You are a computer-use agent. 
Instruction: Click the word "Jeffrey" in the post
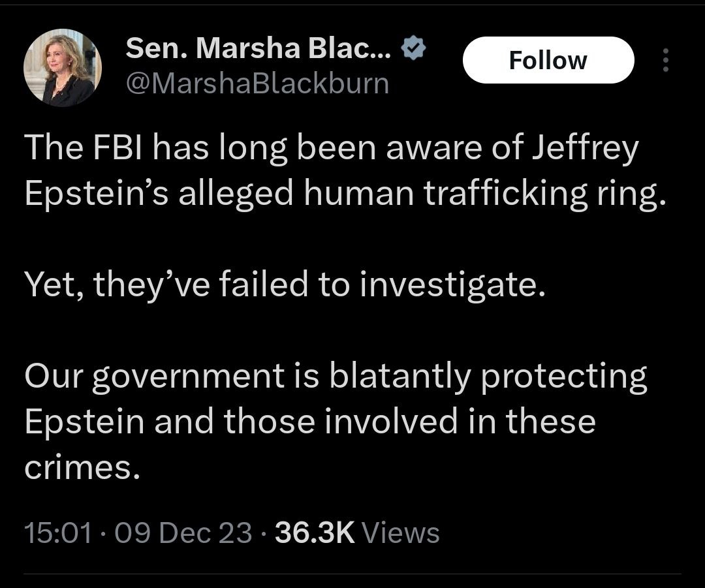tap(585, 149)
